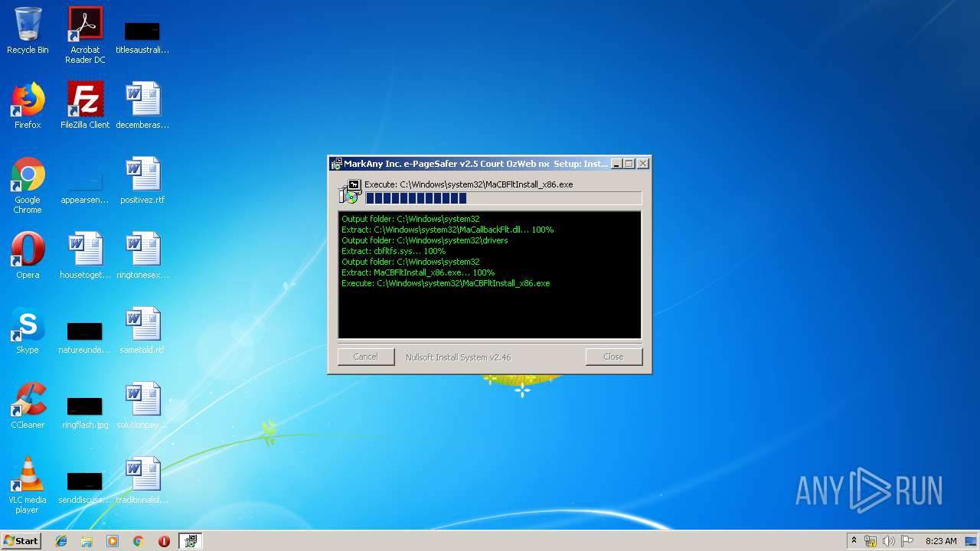Click the Cancel button in installer
The width and height of the screenshot is (980, 551).
[366, 357]
